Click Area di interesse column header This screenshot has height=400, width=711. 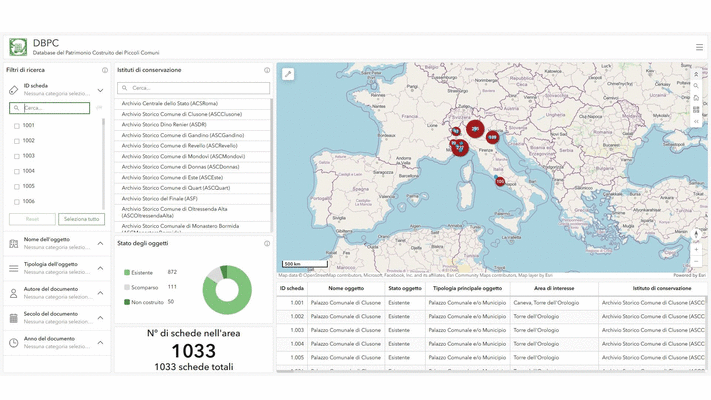pyautogui.click(x=554, y=288)
